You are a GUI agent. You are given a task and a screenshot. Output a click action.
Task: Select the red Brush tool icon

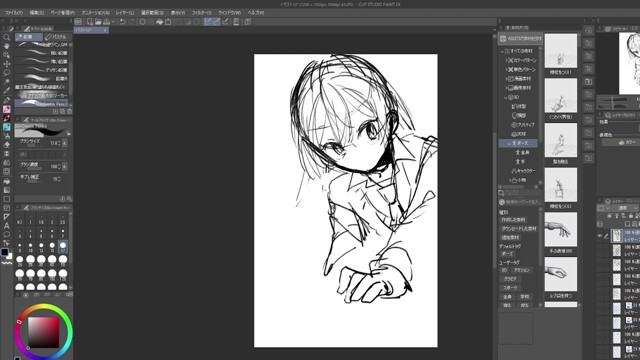click(x=7, y=118)
